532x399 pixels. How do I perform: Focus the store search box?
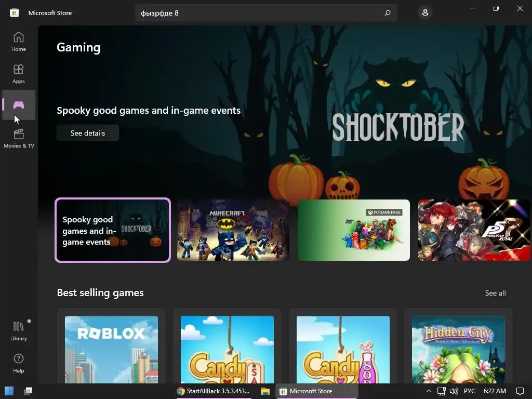(265, 13)
